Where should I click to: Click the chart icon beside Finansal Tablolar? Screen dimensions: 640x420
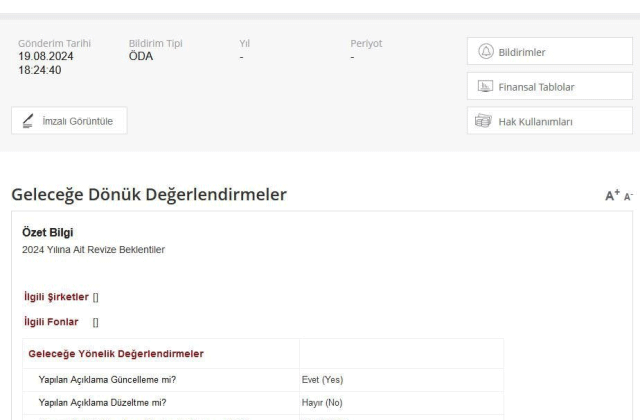coord(485,88)
